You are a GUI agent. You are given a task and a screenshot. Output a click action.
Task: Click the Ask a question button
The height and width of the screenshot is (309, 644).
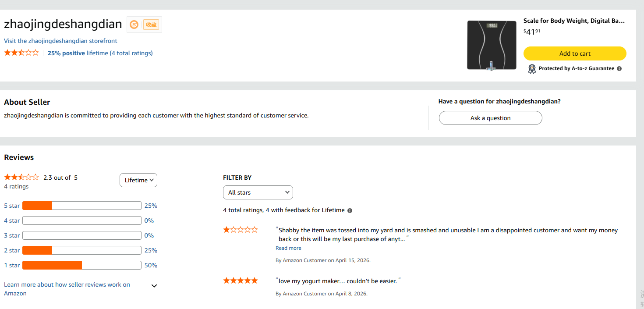491,118
